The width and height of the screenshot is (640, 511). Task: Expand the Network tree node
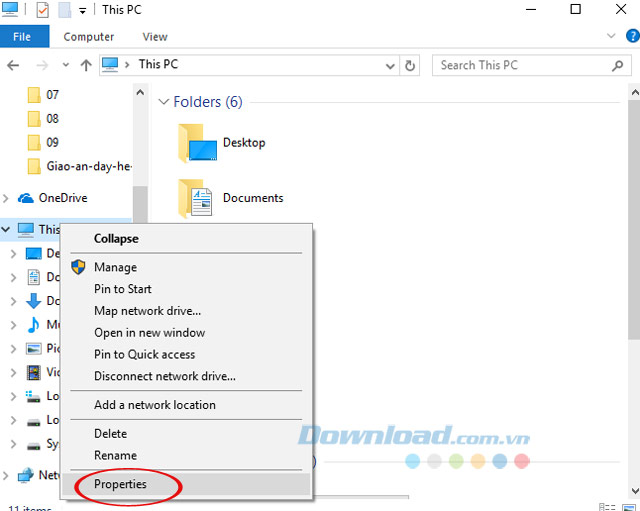pyautogui.click(x=6, y=475)
